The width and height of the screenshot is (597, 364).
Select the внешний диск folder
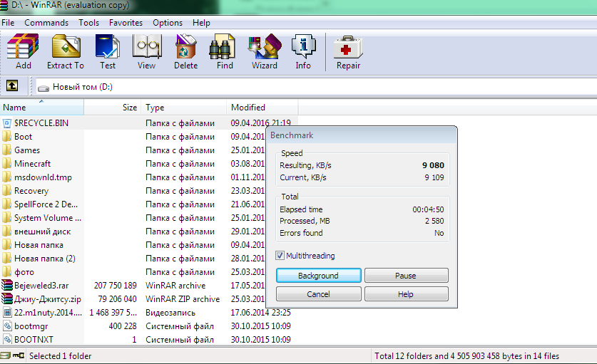[x=42, y=232]
